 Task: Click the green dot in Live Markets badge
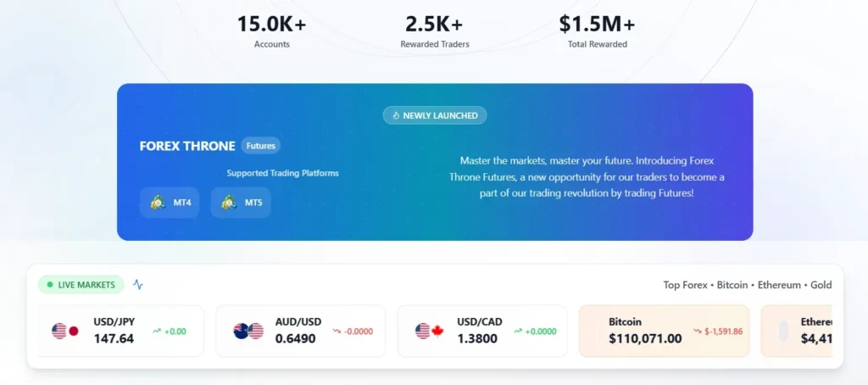click(50, 285)
